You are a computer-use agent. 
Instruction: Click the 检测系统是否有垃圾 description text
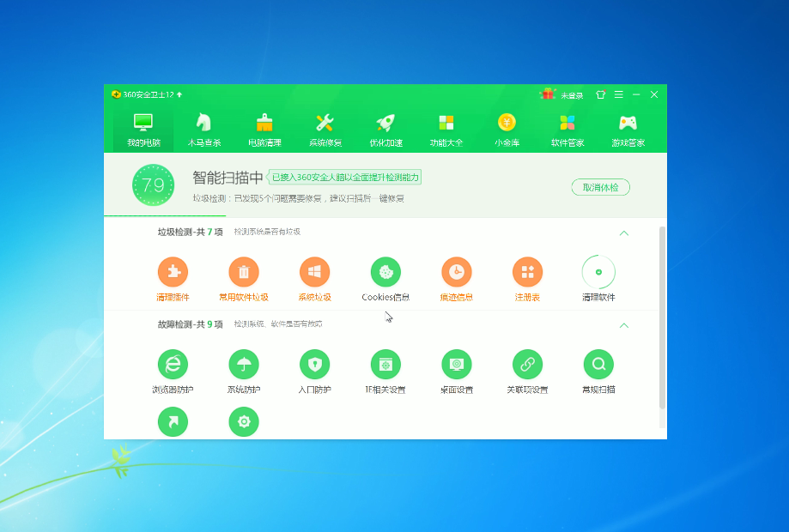point(267,232)
